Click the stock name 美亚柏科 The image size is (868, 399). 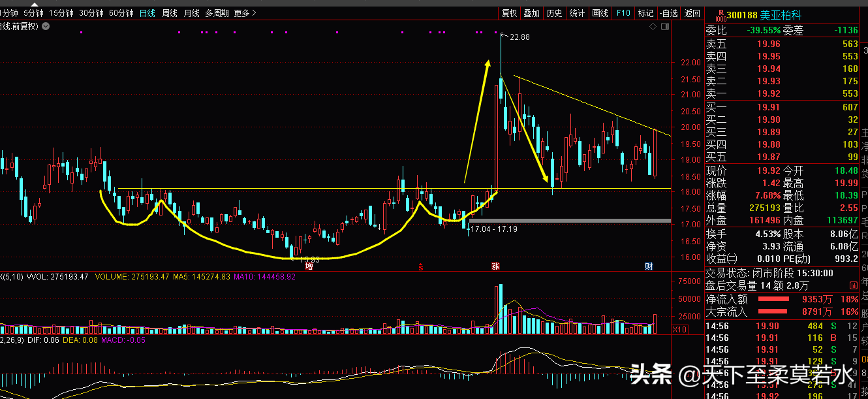[x=781, y=15]
